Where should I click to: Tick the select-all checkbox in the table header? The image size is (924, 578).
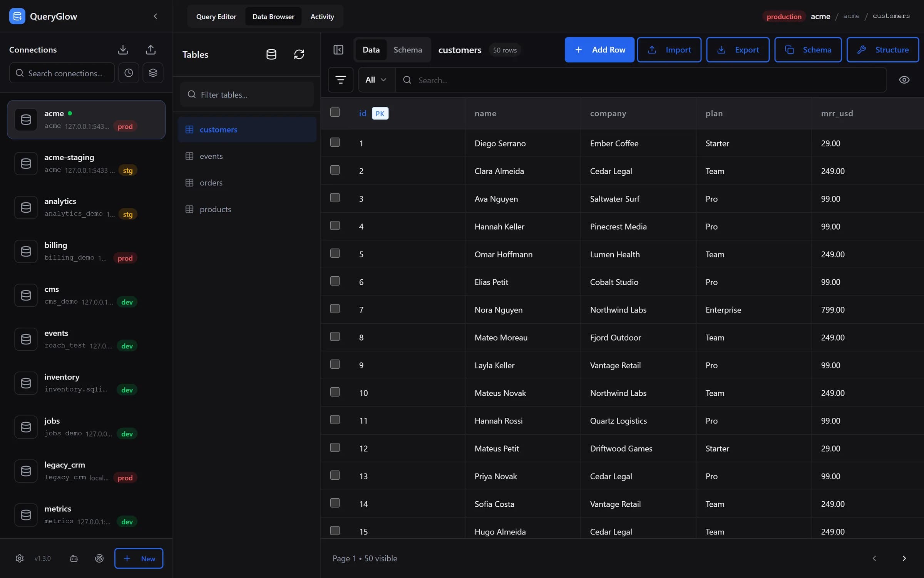pos(335,112)
